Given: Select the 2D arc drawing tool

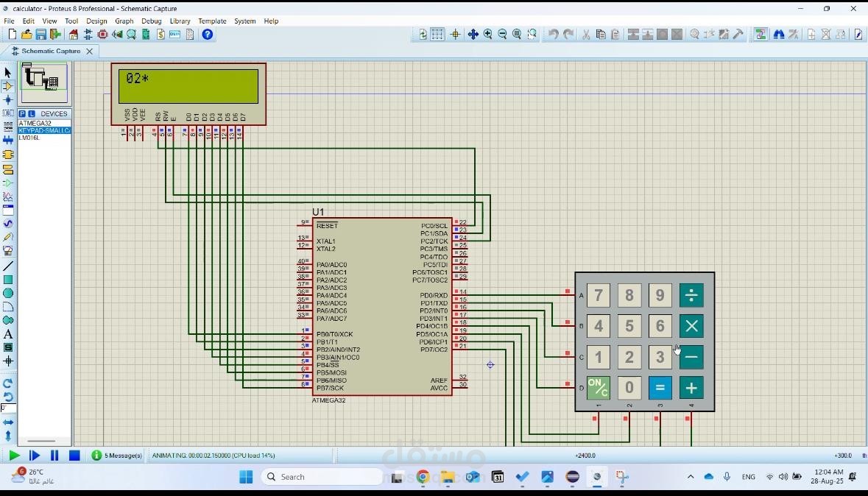Looking at the screenshot, I should pos(8,307).
